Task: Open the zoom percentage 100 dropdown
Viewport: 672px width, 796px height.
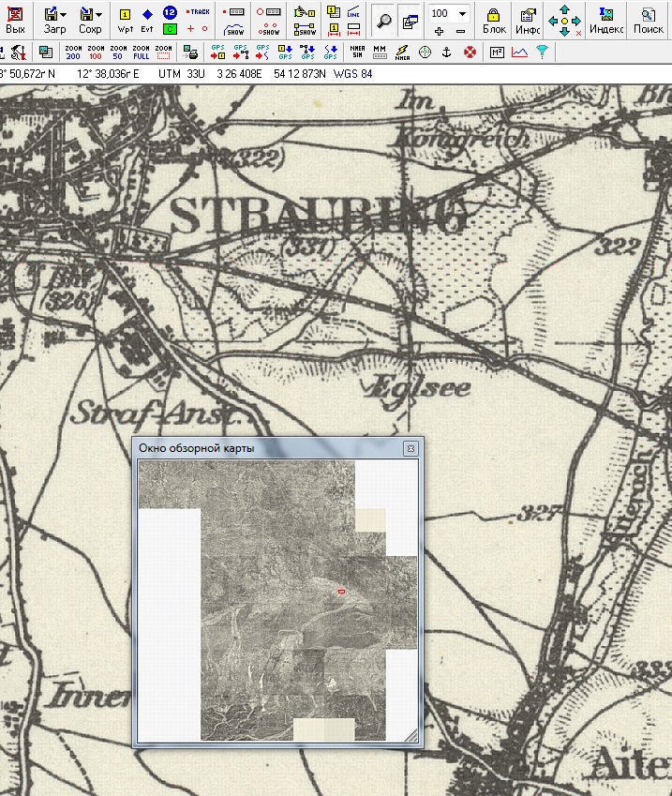Action: (x=463, y=13)
